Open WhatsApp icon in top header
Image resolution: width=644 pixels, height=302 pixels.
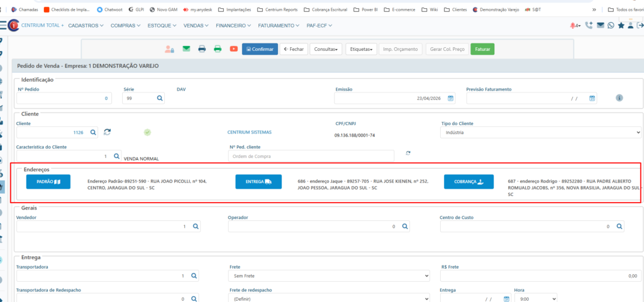[611, 25]
